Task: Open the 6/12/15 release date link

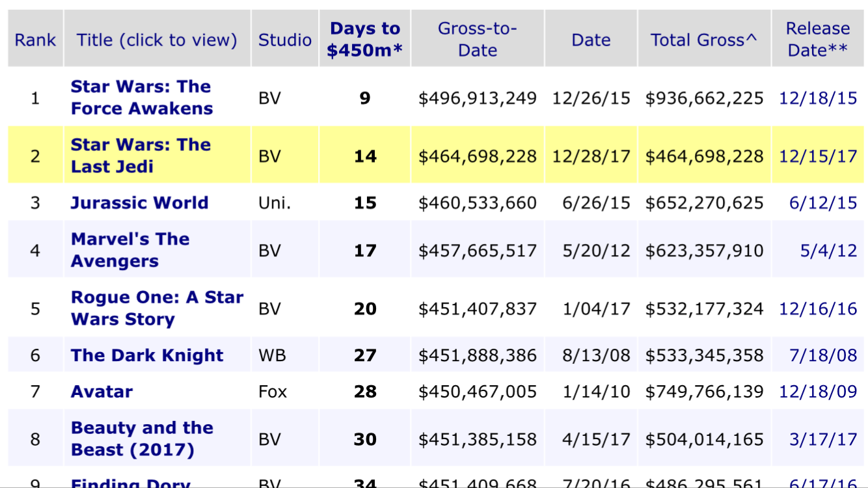Action: click(x=823, y=203)
